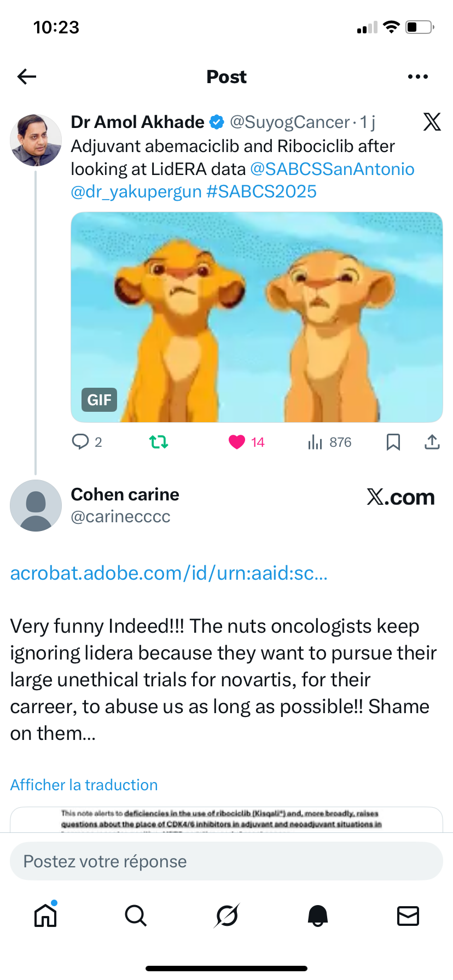The height and width of the screenshot is (980, 453).
Task: Open Cohen carine's profile avatar
Action: (36, 506)
